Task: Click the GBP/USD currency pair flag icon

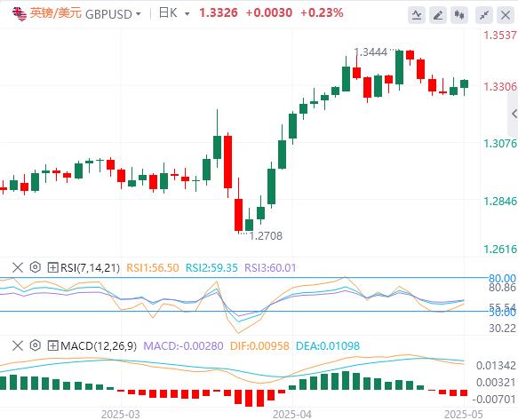Action: click(x=20, y=14)
